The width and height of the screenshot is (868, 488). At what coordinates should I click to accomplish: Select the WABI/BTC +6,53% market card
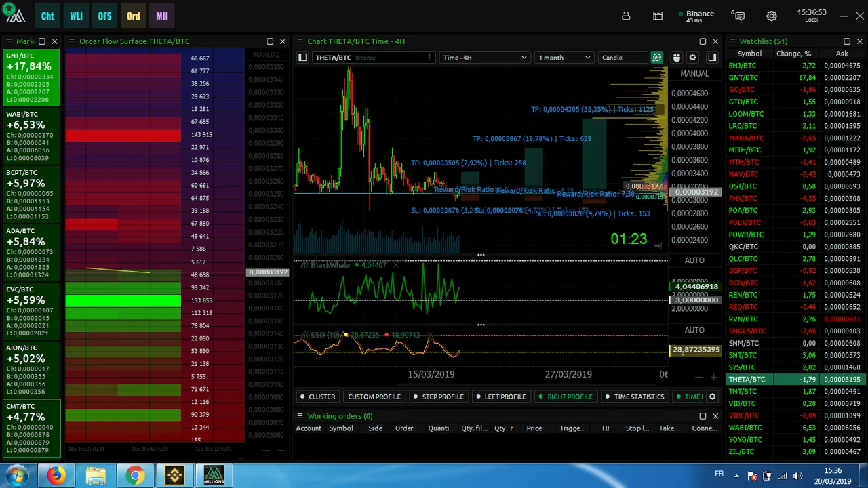coord(32,137)
